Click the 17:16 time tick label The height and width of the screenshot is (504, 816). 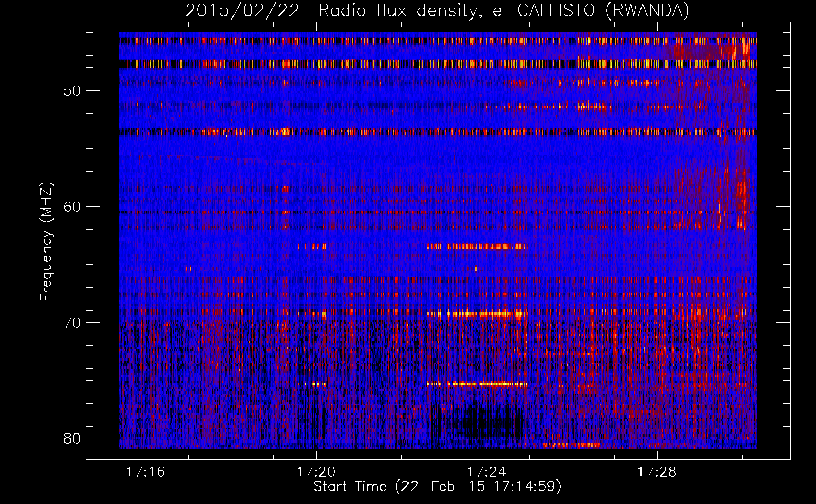[146, 472]
